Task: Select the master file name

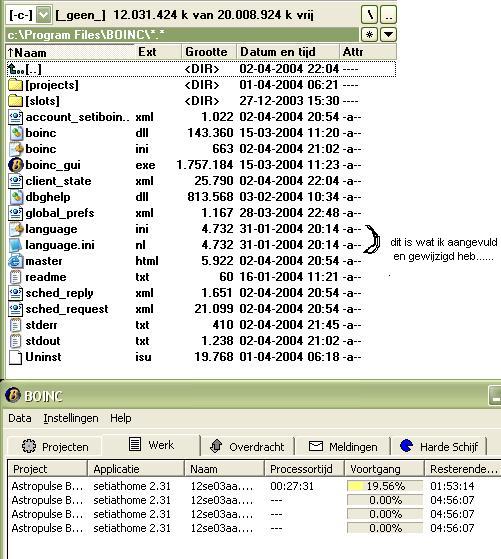Action: (44, 261)
